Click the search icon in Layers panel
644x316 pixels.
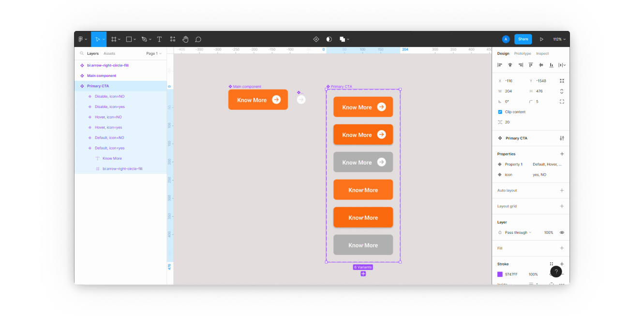coord(82,53)
